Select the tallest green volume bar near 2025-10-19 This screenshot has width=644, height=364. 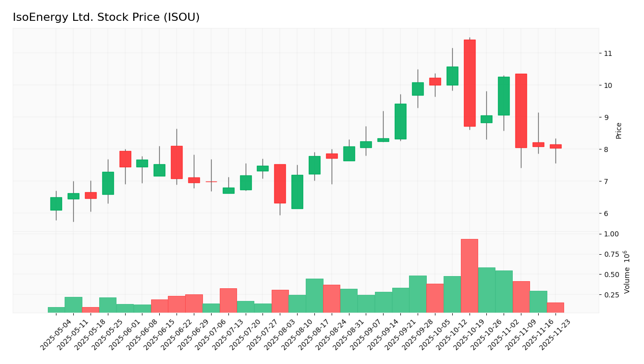(x=487, y=287)
